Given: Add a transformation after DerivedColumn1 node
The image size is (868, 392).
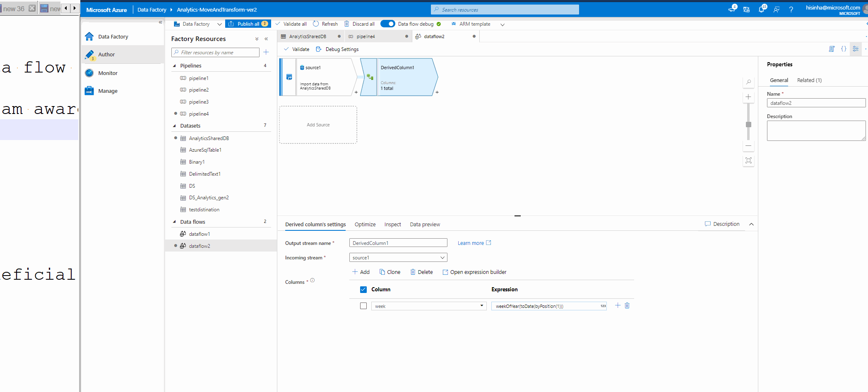Looking at the screenshot, I should [x=437, y=92].
